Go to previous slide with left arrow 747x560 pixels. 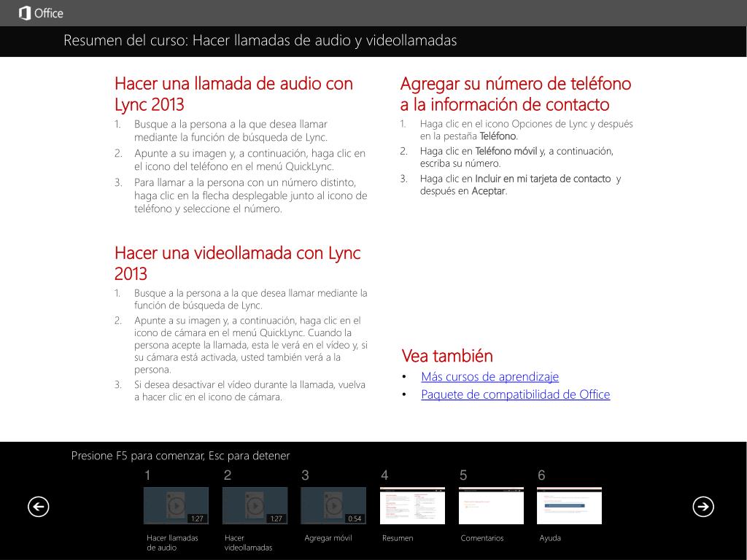39,506
